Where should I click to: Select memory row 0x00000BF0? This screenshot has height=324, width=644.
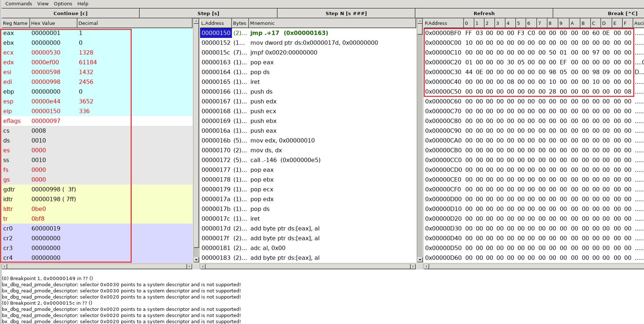click(533, 33)
